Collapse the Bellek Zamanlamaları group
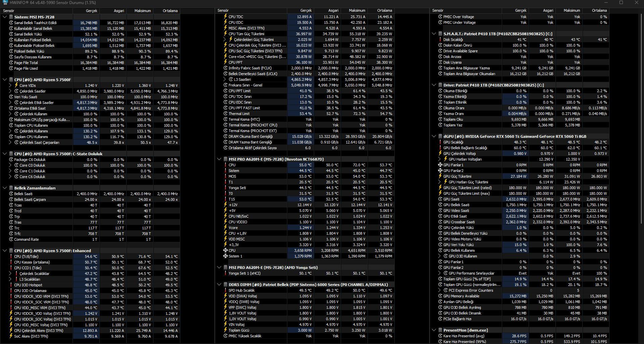 coord(5,188)
